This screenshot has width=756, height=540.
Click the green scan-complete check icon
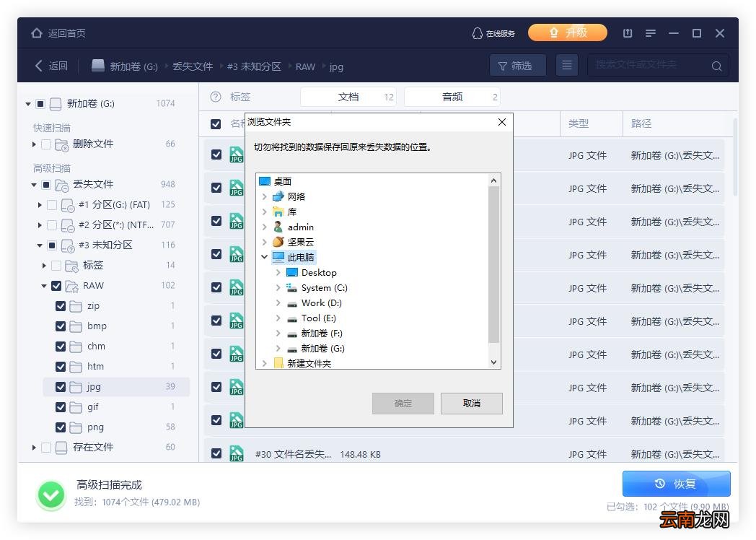pyautogui.click(x=51, y=495)
